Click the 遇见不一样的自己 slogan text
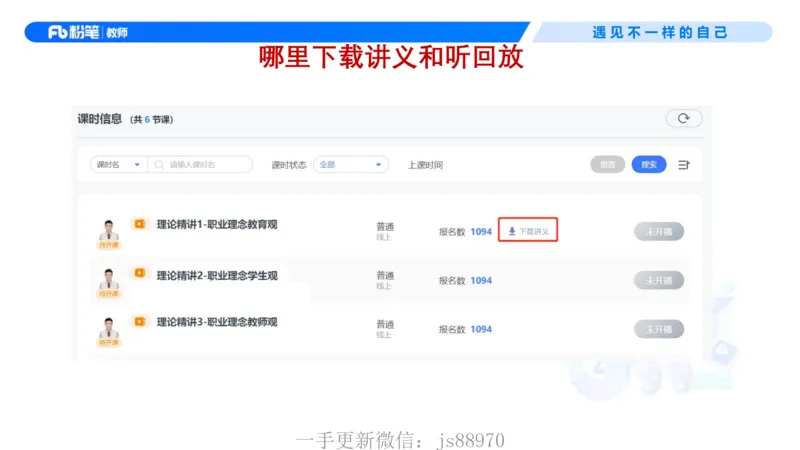The height and width of the screenshot is (450, 800). [x=660, y=33]
